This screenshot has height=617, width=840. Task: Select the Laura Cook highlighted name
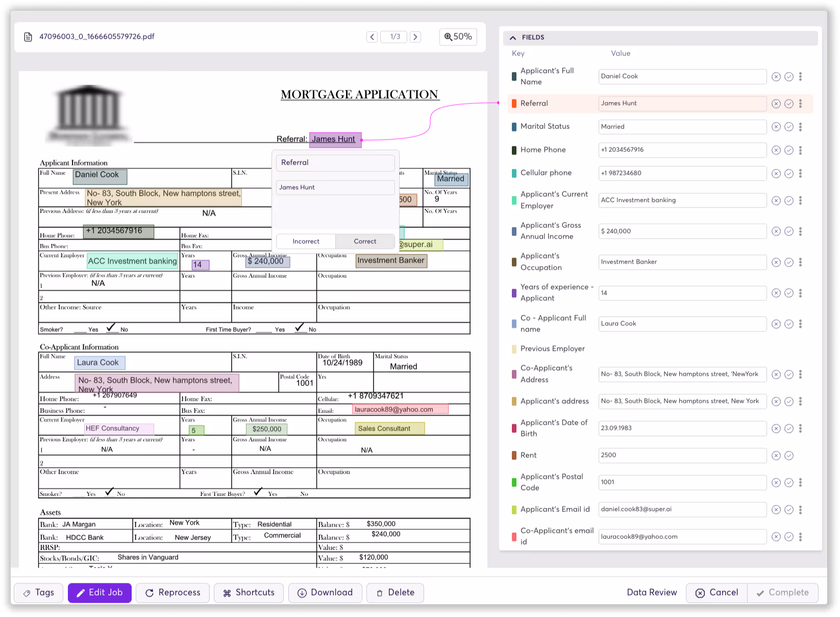point(100,363)
